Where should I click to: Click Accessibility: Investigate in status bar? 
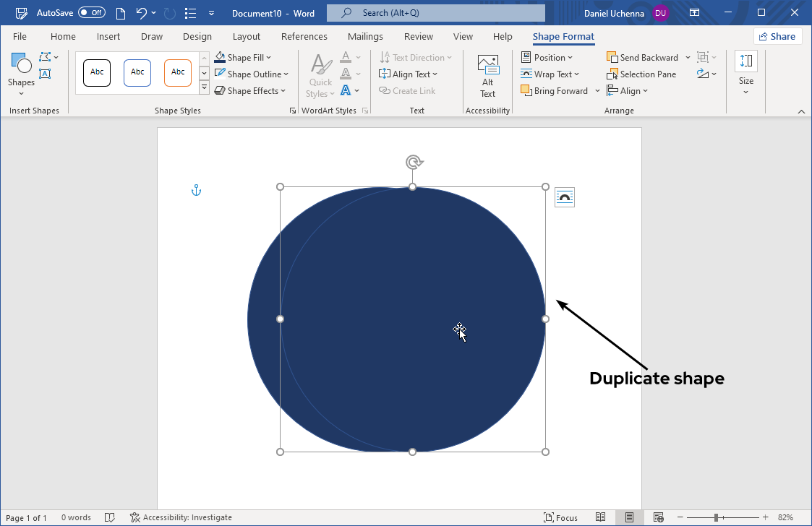[x=181, y=517]
